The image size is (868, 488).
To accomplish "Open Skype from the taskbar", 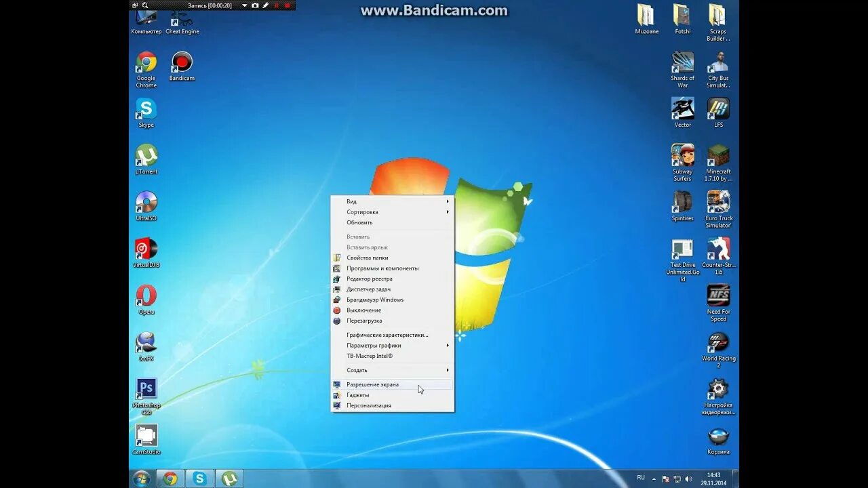I will [199, 479].
